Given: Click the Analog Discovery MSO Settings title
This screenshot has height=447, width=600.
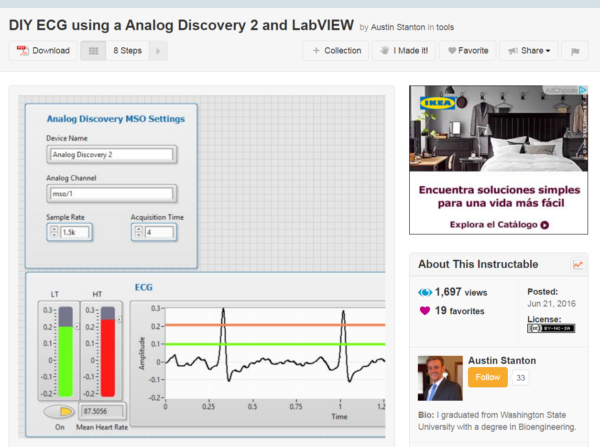Looking at the screenshot, I should coord(116,119).
